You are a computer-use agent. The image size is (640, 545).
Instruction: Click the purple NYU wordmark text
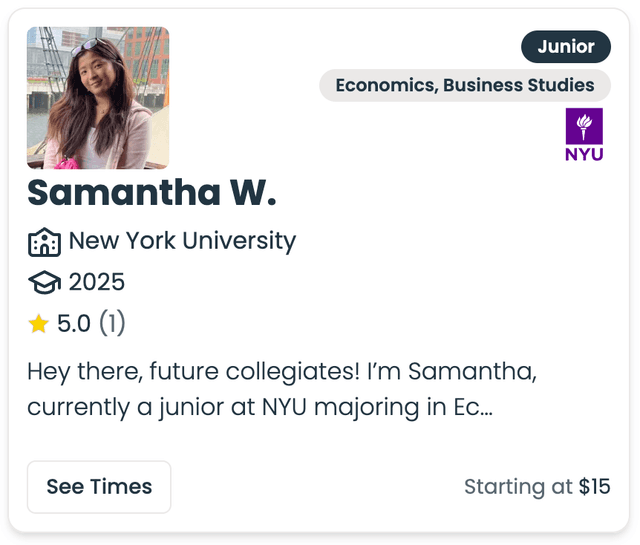click(584, 154)
